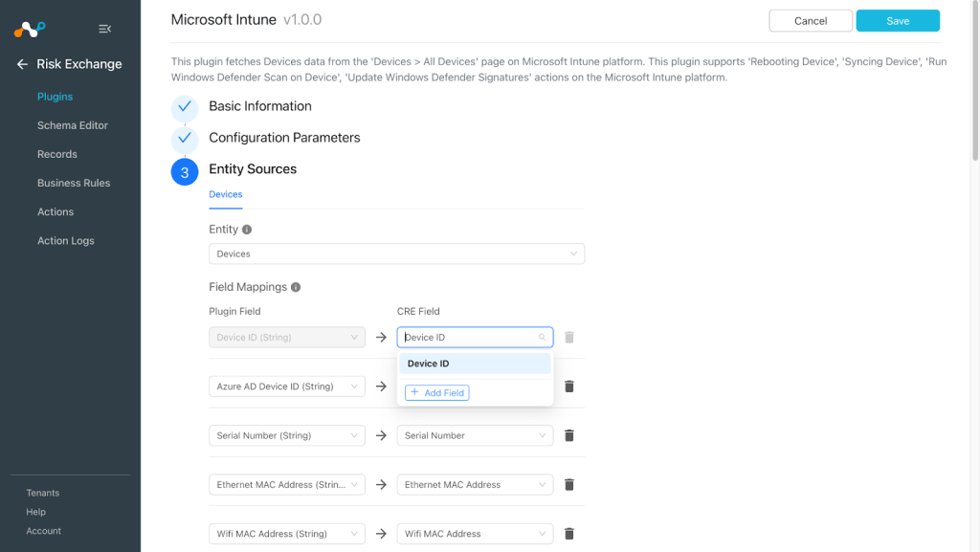
Task: Click the Basic Information checkmark step
Action: pos(185,107)
